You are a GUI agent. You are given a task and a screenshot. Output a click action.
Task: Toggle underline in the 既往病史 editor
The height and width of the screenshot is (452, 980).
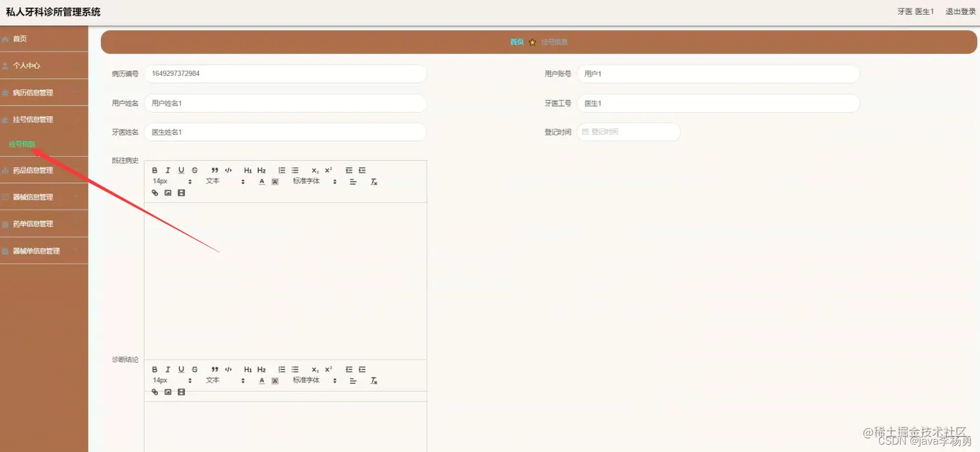pyautogui.click(x=181, y=170)
